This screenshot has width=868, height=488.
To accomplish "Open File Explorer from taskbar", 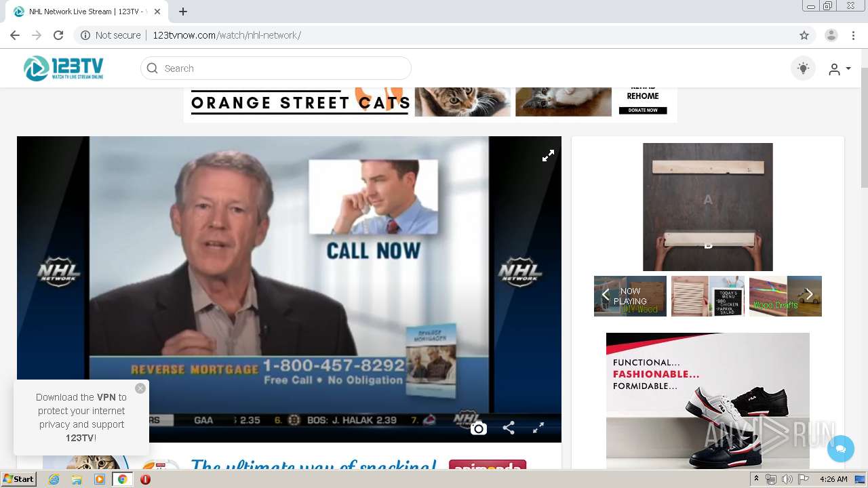I will [x=77, y=479].
